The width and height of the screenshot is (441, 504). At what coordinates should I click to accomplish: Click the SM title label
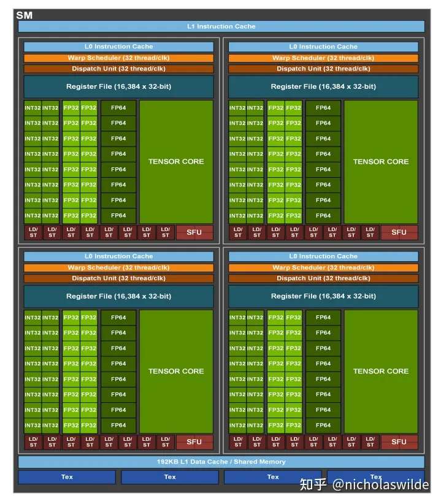(25, 15)
